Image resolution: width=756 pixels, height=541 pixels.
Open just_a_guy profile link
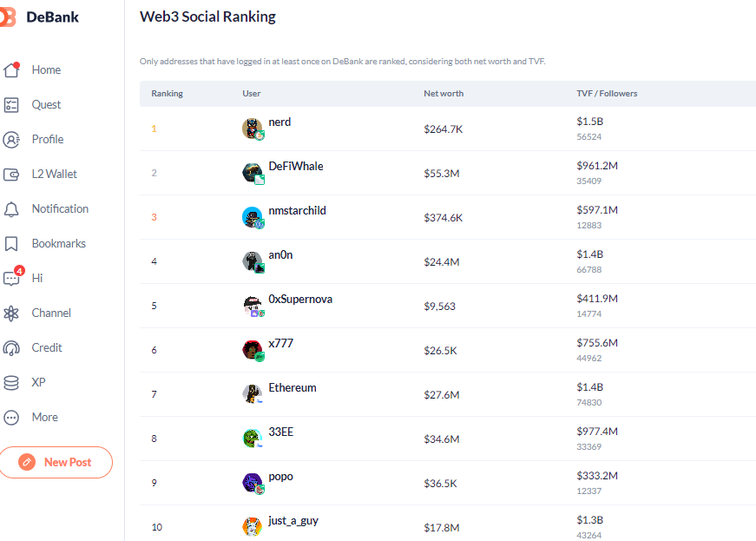click(x=293, y=521)
